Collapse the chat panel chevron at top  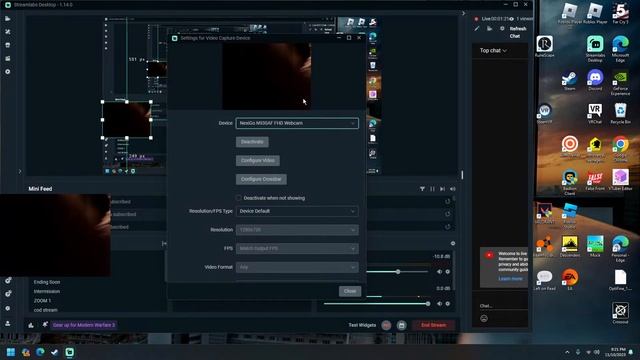463,13
